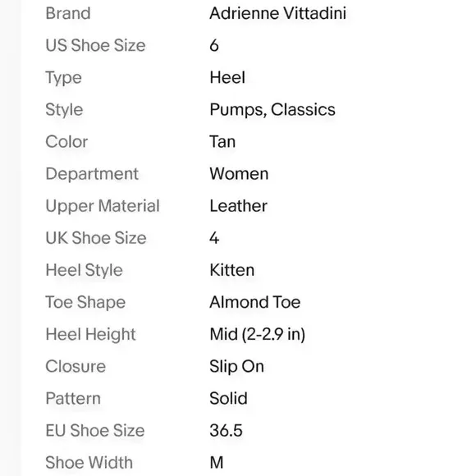
Task: Click the US Shoe Size label
Action: click(x=95, y=45)
